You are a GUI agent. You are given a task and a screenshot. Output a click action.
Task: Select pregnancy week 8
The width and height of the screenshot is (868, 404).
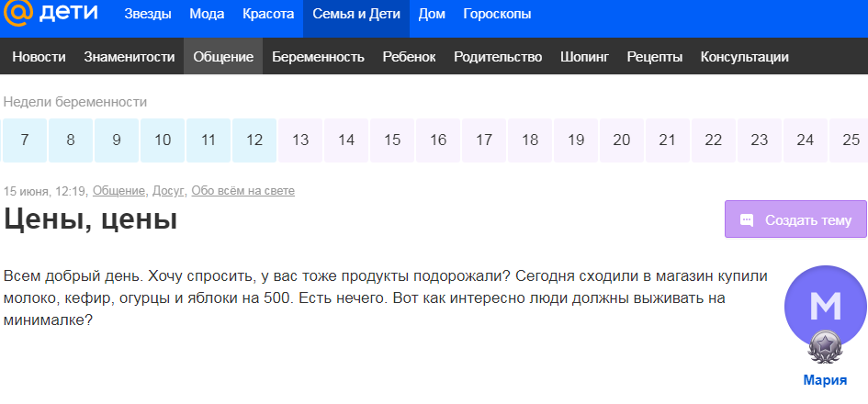[x=71, y=140]
